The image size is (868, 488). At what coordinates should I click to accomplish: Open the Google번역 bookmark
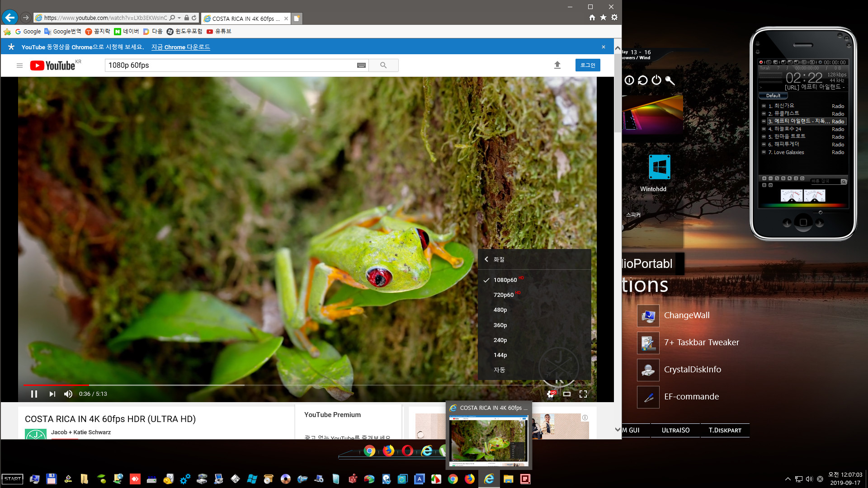pos(63,32)
